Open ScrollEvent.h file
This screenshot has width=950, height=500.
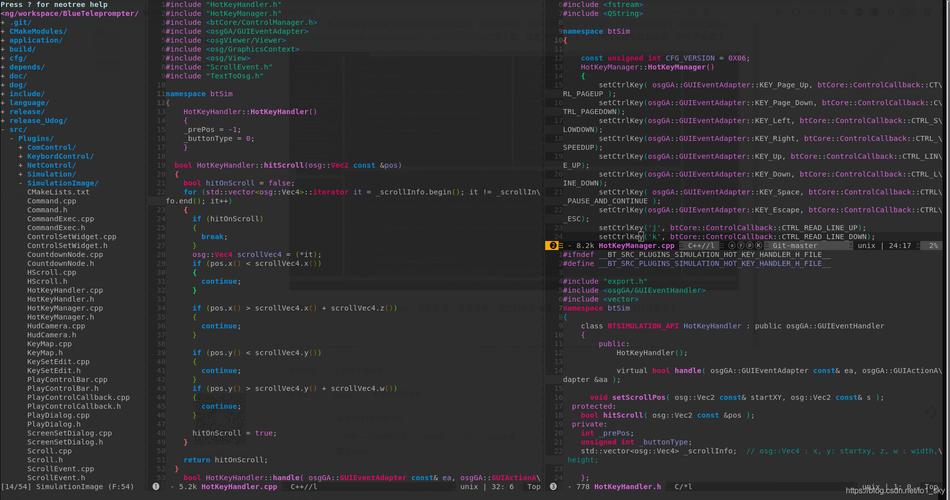(56, 478)
